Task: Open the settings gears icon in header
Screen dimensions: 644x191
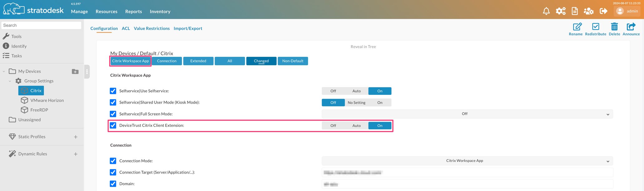Action: (560, 11)
